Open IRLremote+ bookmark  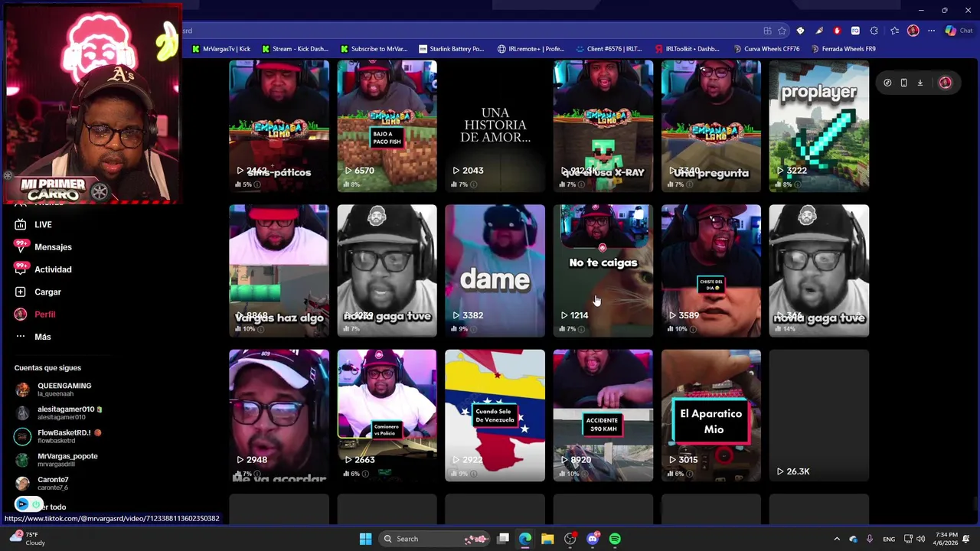click(531, 48)
